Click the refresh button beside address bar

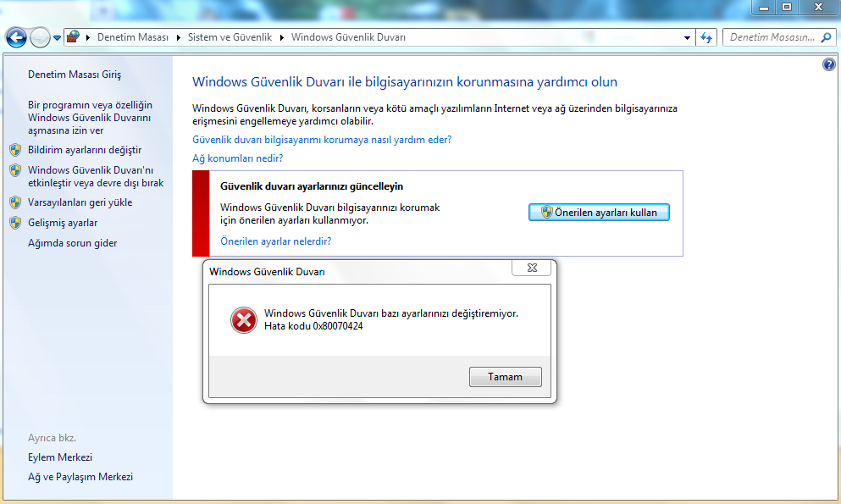point(707,38)
